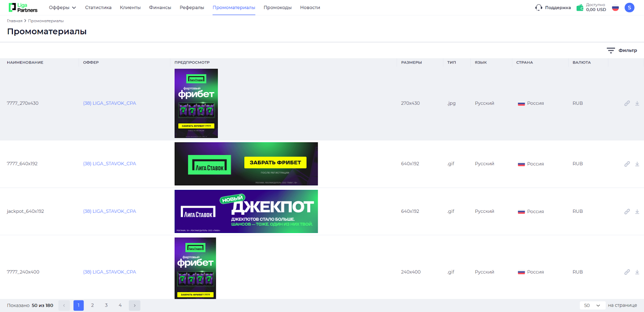The height and width of the screenshot is (312, 644).
Task: Click the Язык column header
Action: (481, 62)
